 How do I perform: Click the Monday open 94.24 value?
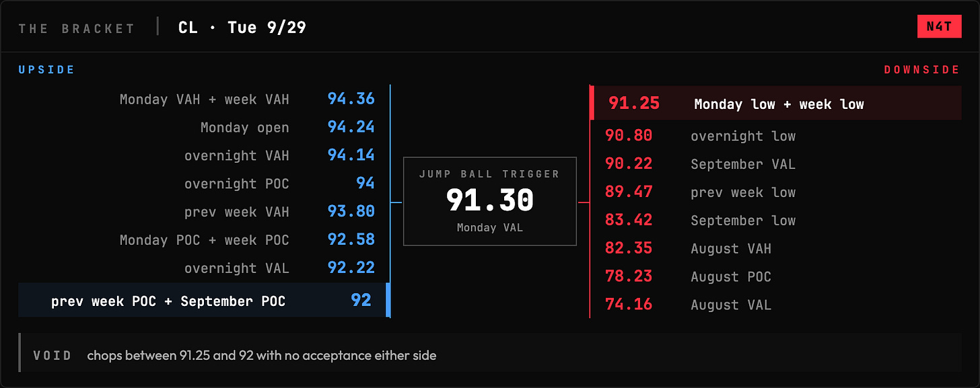pos(351,127)
